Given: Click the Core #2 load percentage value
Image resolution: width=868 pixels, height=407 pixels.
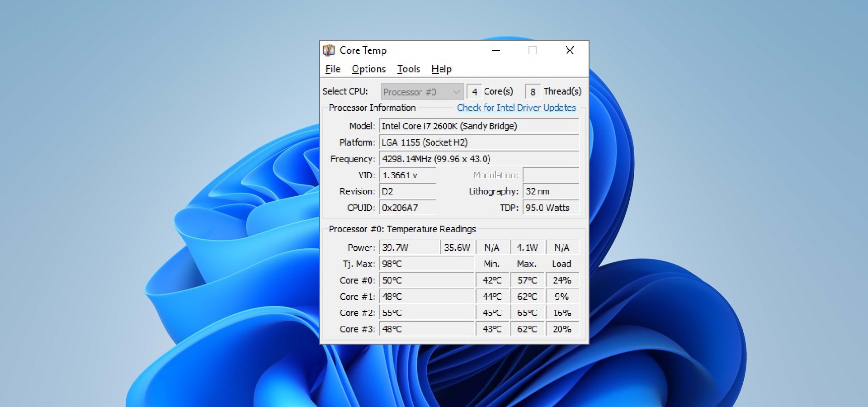Looking at the screenshot, I should [562, 313].
